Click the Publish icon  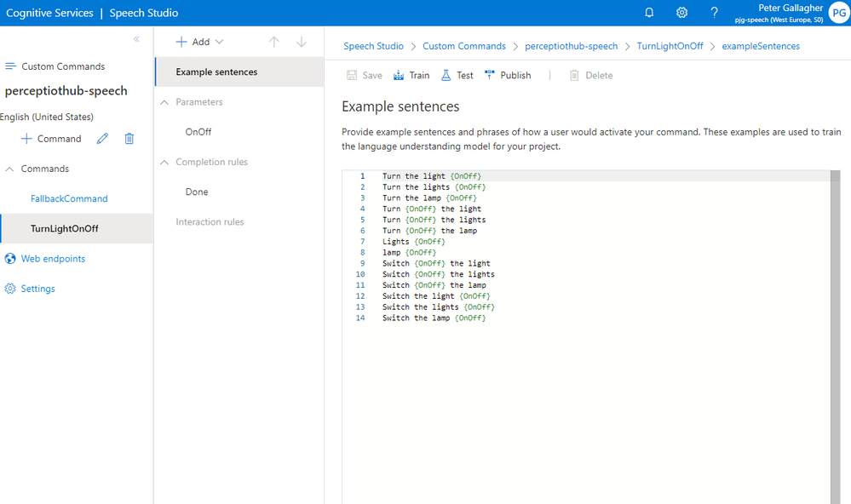490,76
